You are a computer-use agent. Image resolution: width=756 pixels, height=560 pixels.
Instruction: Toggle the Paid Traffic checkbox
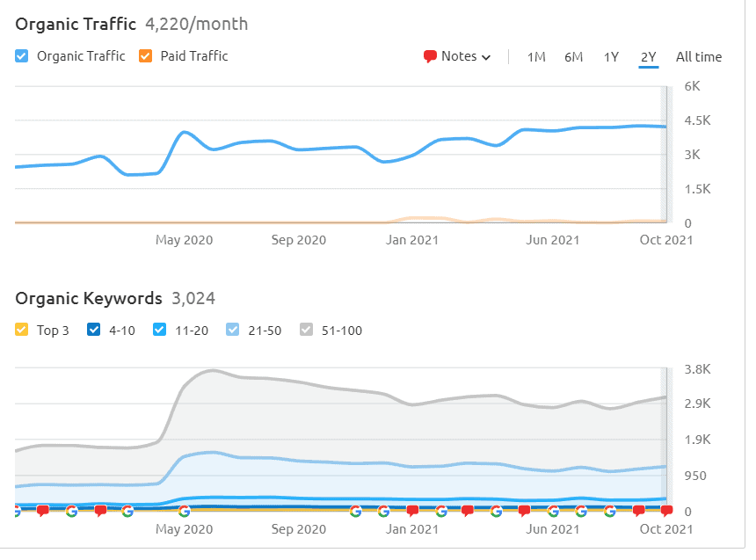146,56
